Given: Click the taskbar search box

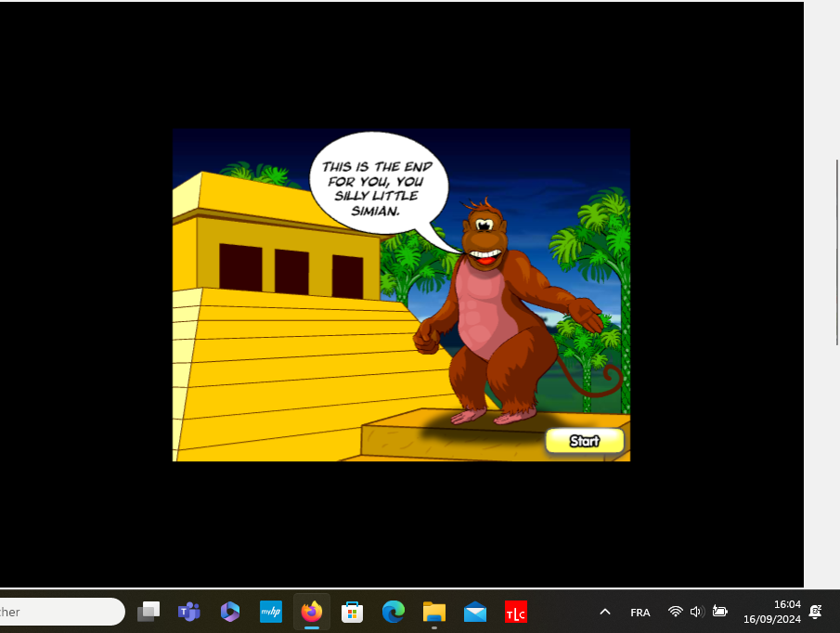Looking at the screenshot, I should [61, 612].
